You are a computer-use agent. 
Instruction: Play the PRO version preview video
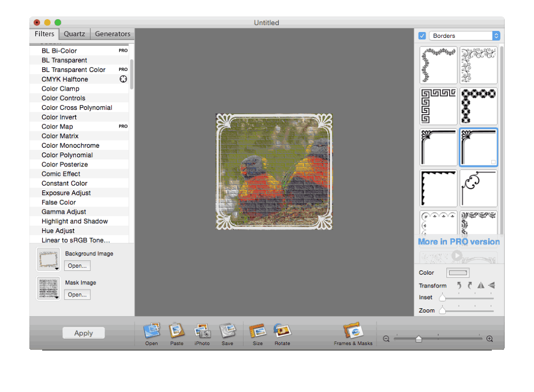[x=457, y=255]
